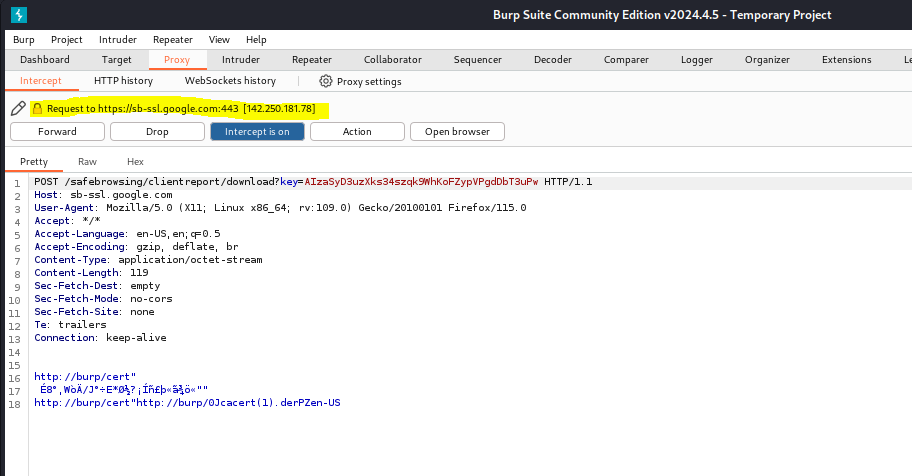Image resolution: width=912 pixels, height=476 pixels.
Task: Switch to HTTP history sub-tab
Action: [123, 81]
